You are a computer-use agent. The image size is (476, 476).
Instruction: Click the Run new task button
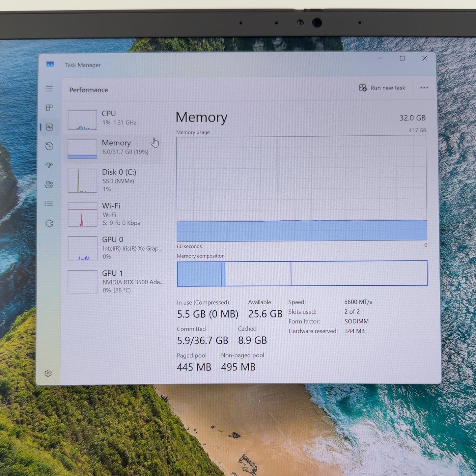pos(382,88)
